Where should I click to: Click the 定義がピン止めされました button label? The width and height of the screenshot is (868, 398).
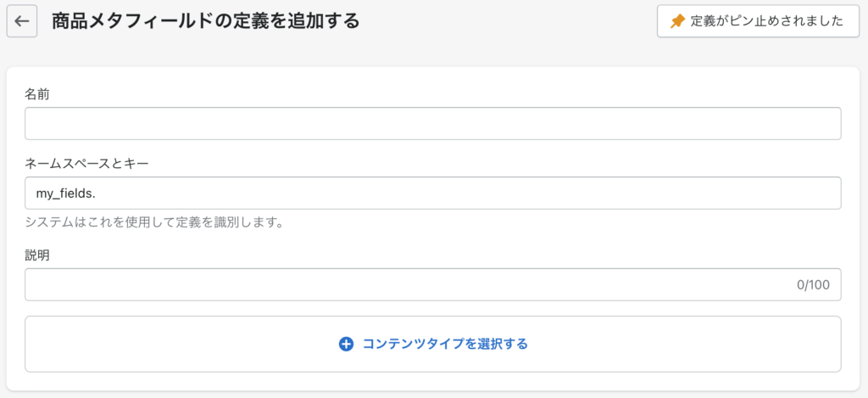[767, 21]
